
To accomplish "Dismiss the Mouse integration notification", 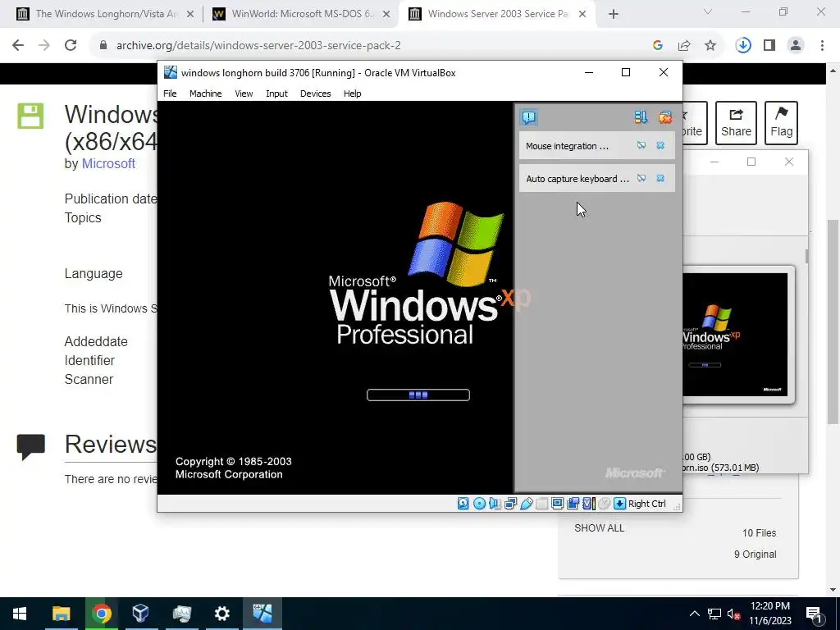I will pyautogui.click(x=660, y=146).
